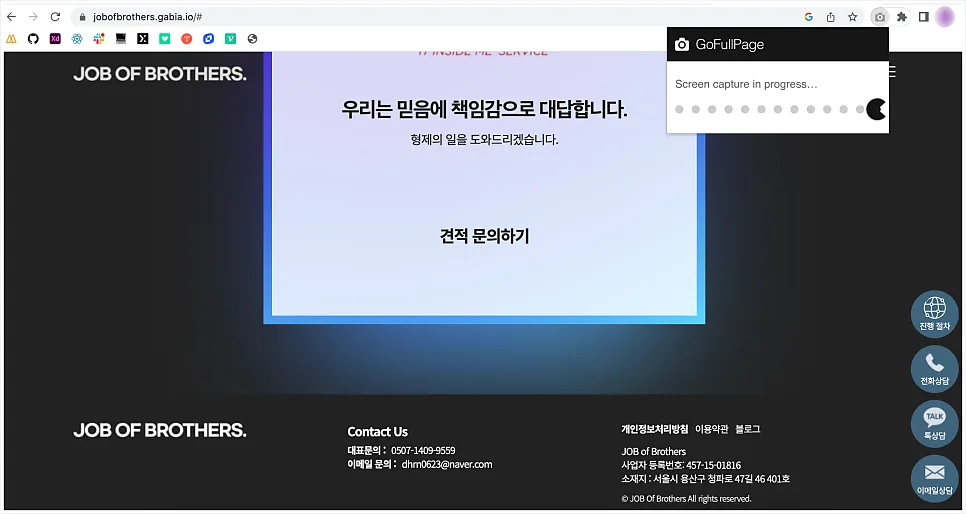Open the Extensions puzzle icon

point(902,17)
